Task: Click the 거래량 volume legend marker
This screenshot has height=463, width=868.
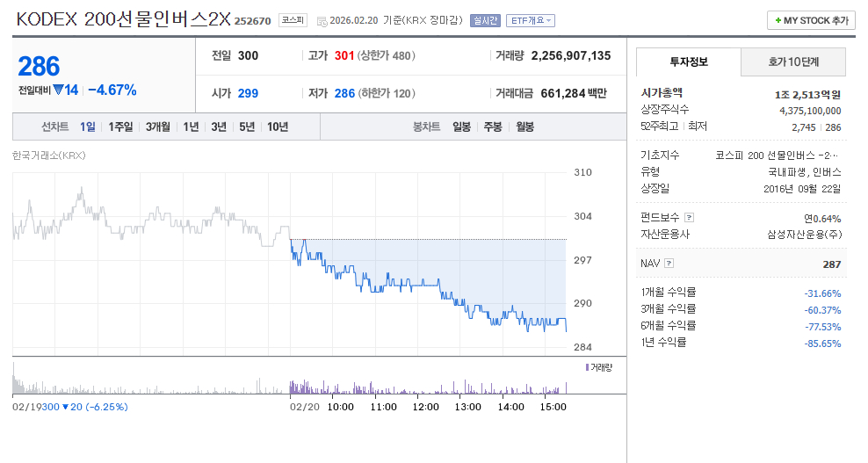Action: coord(587,366)
